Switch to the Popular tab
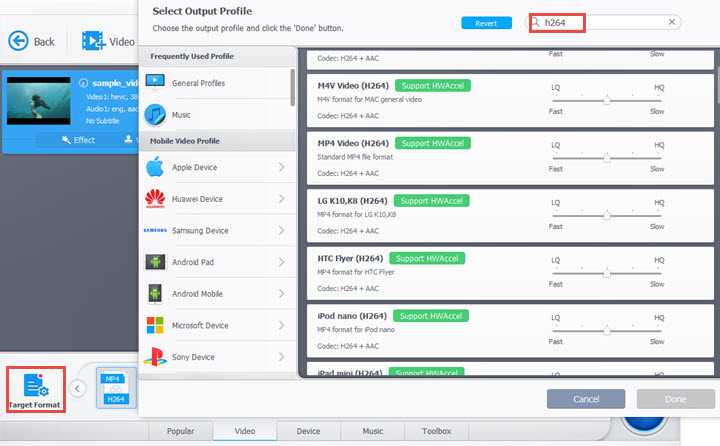Image resolution: width=720 pixels, height=446 pixels. (180, 431)
